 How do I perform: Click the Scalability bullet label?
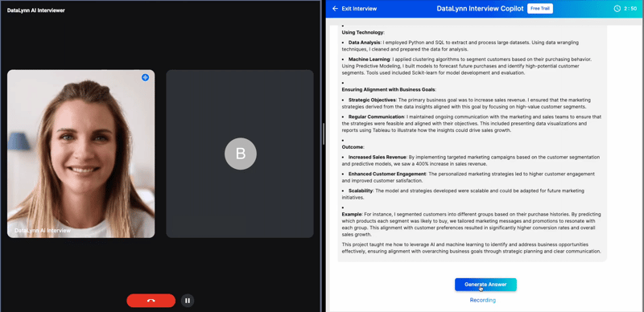[361, 191]
